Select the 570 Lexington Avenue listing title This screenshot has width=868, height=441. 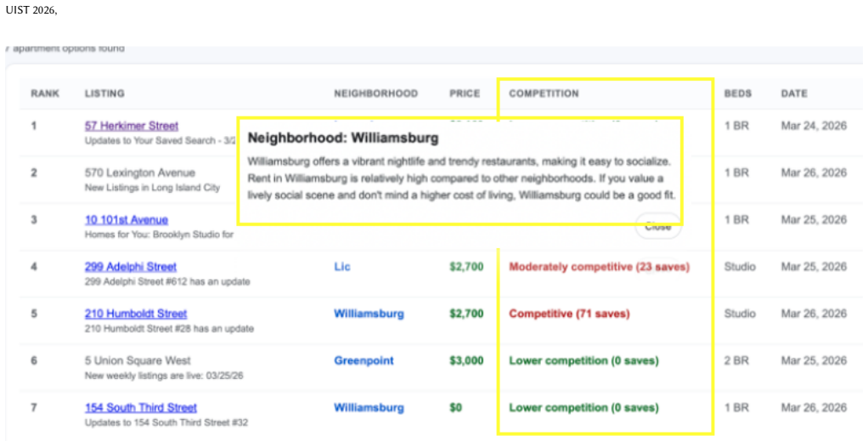139,172
